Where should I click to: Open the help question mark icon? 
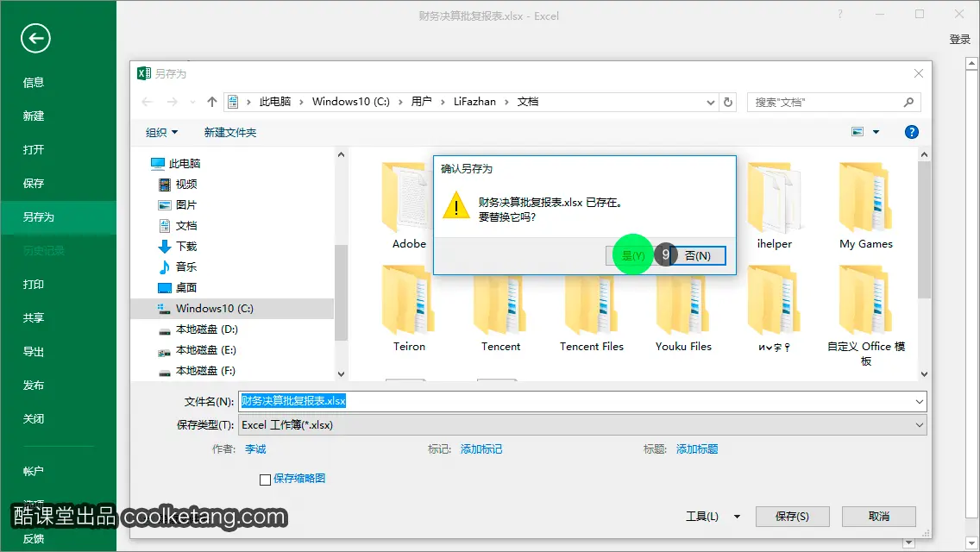(x=911, y=132)
